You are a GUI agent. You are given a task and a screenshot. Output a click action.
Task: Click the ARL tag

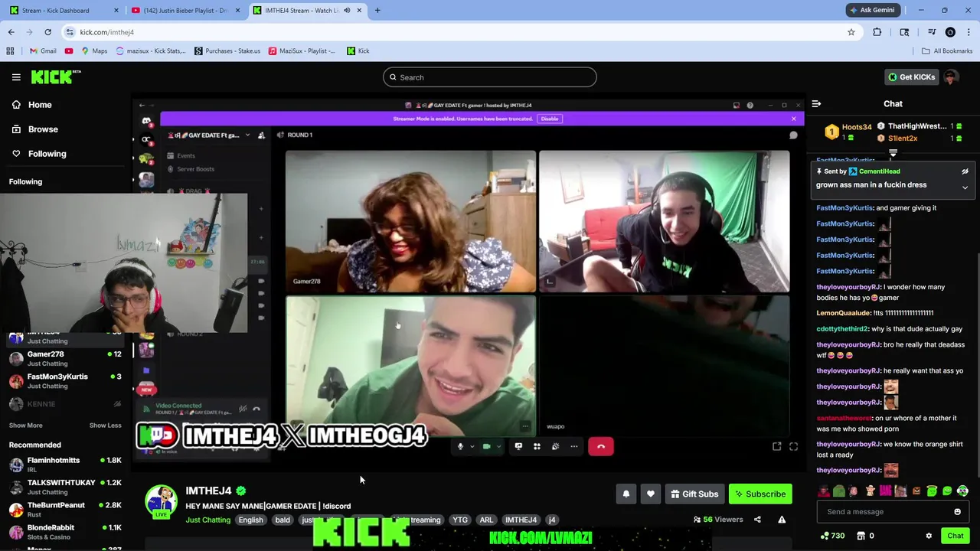coord(486,520)
